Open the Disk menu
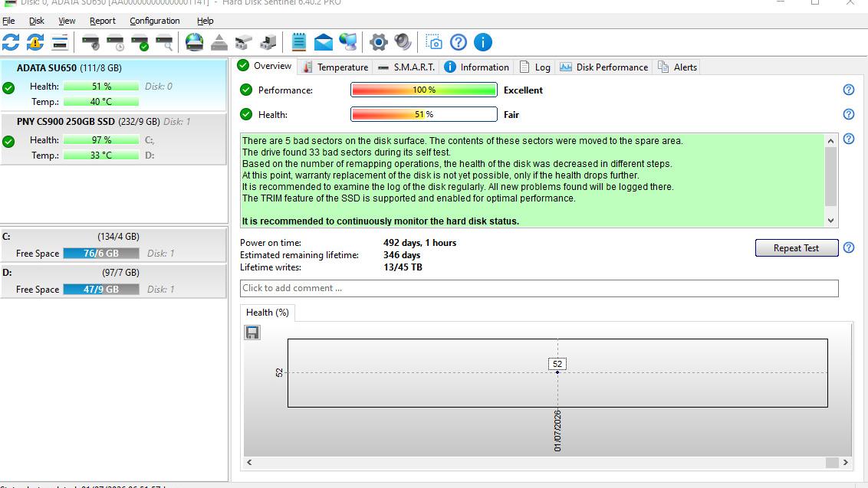 pos(37,21)
